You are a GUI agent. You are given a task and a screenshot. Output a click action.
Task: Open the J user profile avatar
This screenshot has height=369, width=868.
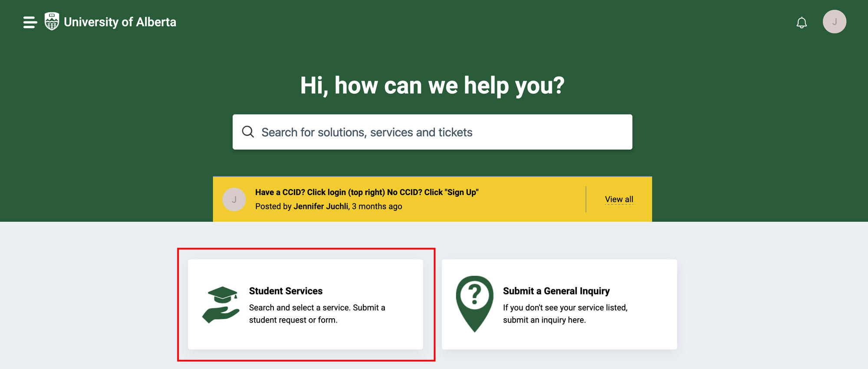coord(834,22)
